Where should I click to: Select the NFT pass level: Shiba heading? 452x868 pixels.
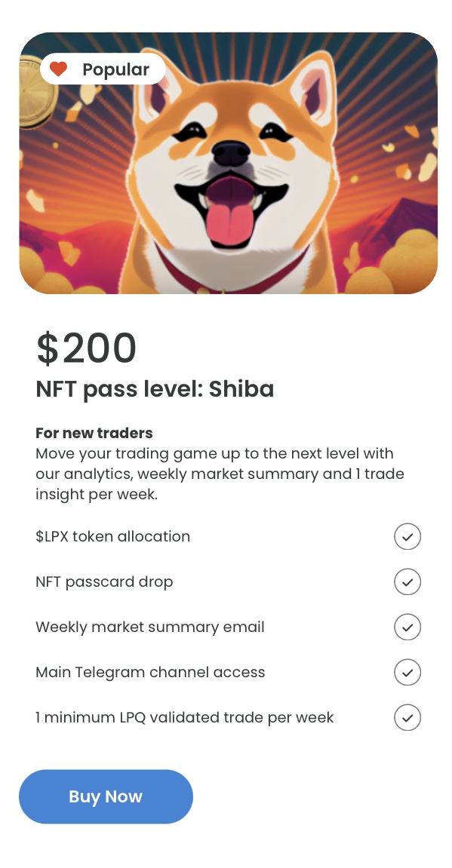(x=155, y=389)
